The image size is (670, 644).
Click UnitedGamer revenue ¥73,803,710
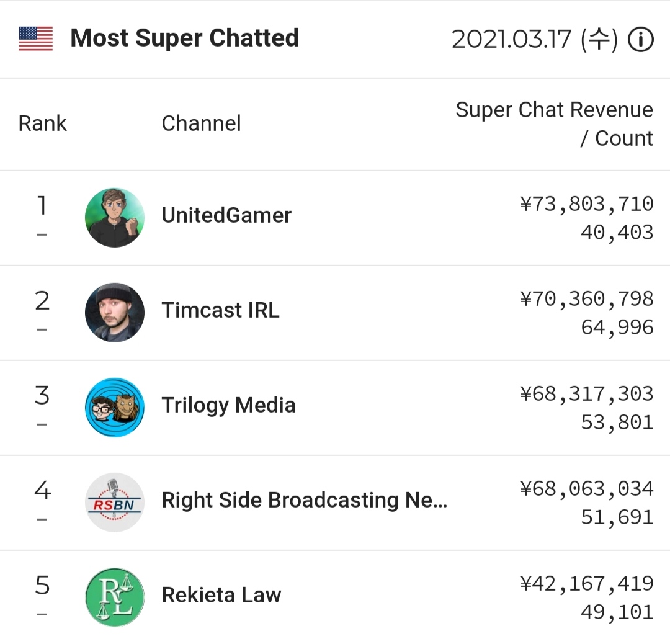[587, 204]
